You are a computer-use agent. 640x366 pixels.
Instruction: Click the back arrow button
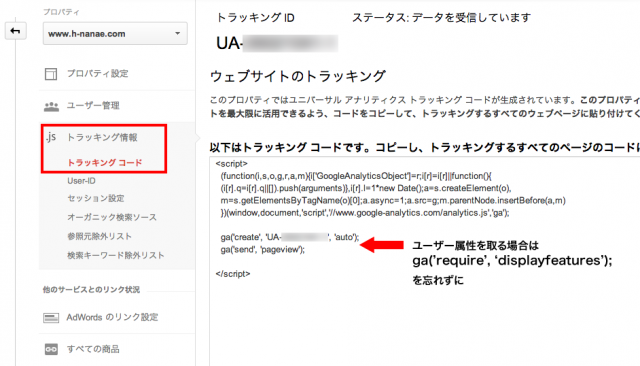pos(16,31)
